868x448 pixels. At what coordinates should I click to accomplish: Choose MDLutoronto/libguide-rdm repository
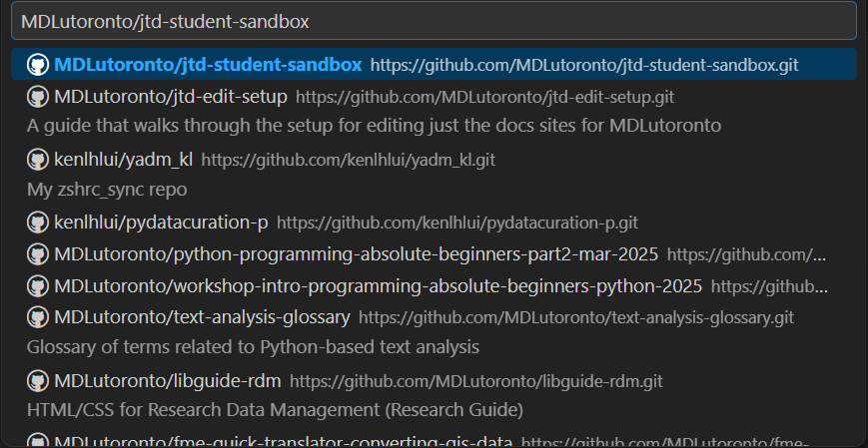pos(167,381)
